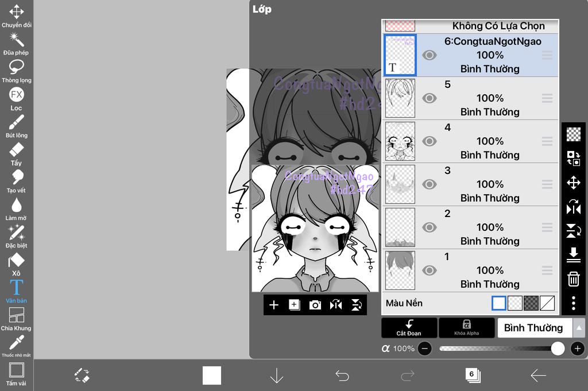Redo the action

click(x=408, y=375)
